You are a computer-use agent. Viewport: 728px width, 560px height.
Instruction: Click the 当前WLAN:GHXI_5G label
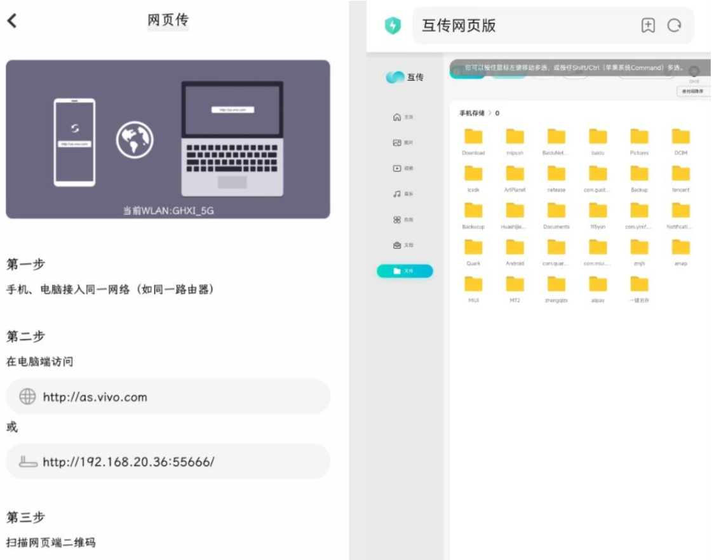pos(168,211)
